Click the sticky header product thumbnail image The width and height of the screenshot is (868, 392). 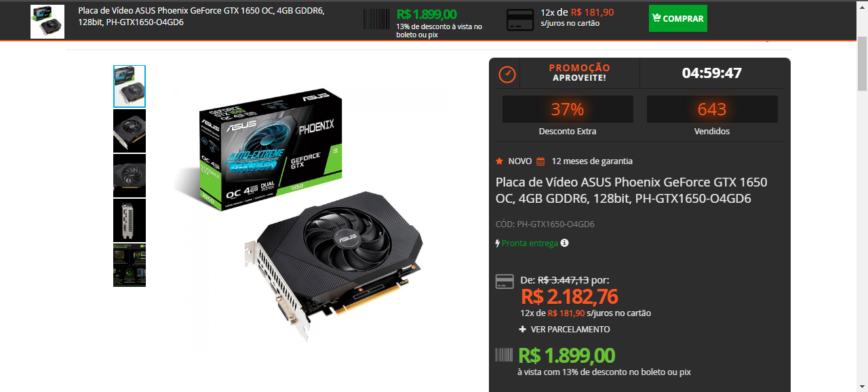pyautogui.click(x=47, y=22)
